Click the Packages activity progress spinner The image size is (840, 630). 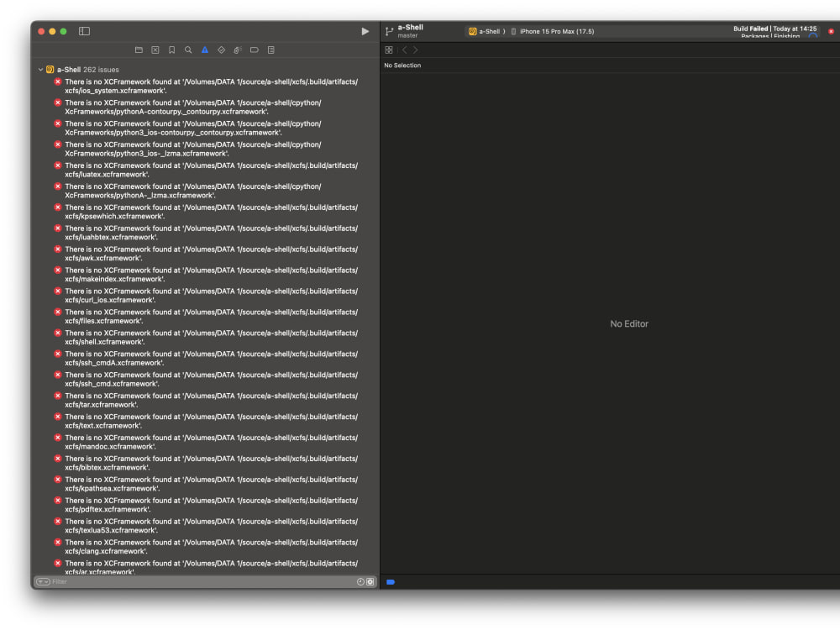(813, 36)
